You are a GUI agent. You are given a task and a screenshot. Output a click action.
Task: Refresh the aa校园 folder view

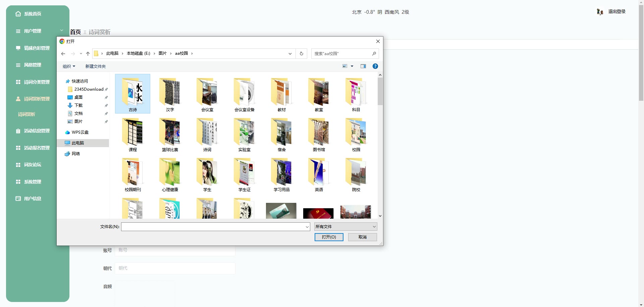(x=301, y=54)
